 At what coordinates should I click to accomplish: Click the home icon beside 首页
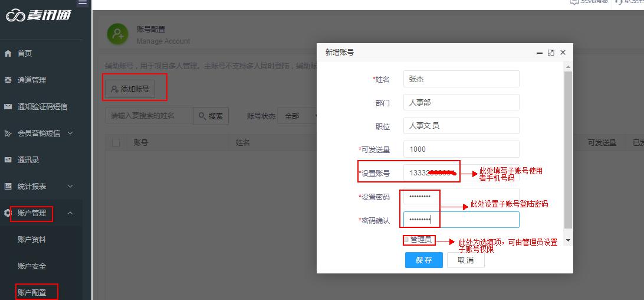8,54
